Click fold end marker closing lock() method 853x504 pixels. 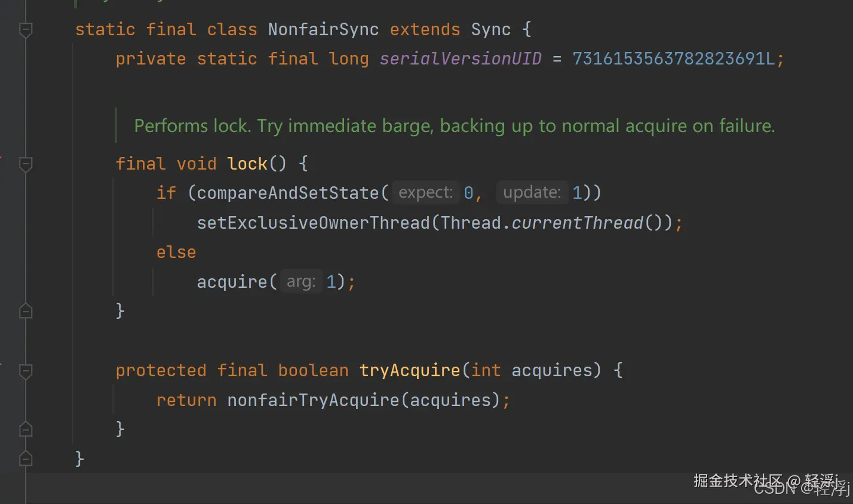tap(26, 311)
